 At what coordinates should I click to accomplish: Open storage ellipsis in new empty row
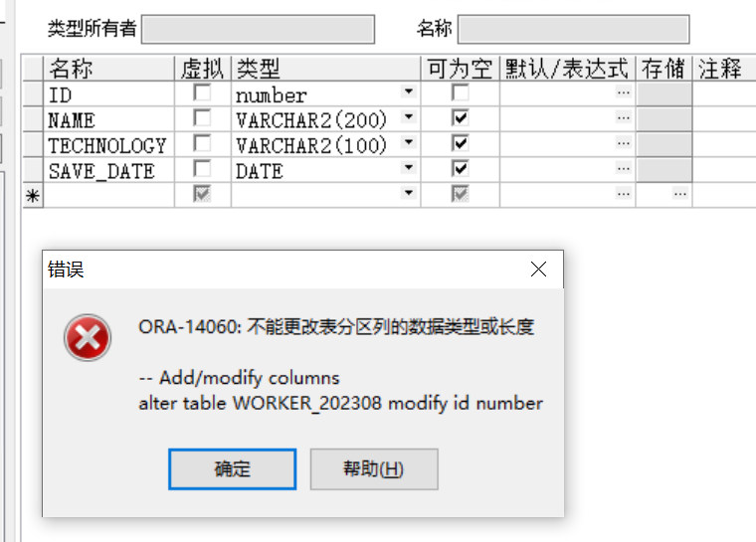[x=680, y=194]
